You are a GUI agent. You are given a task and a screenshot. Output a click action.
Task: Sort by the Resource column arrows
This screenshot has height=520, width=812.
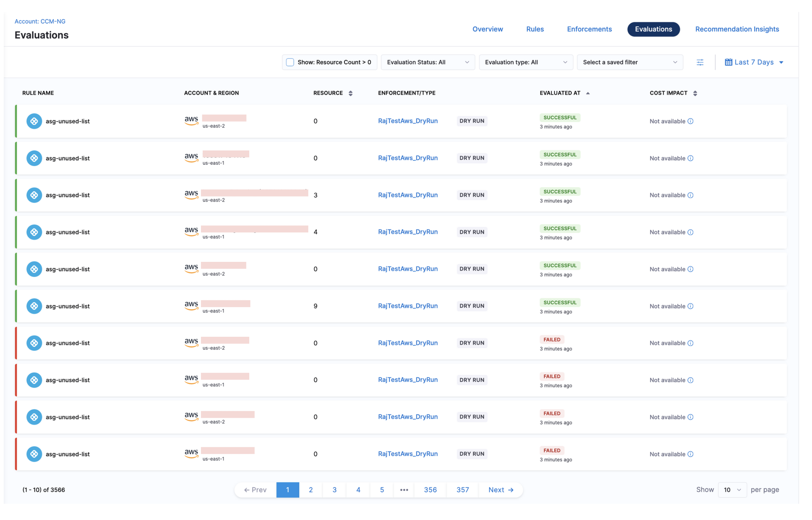pyautogui.click(x=351, y=93)
